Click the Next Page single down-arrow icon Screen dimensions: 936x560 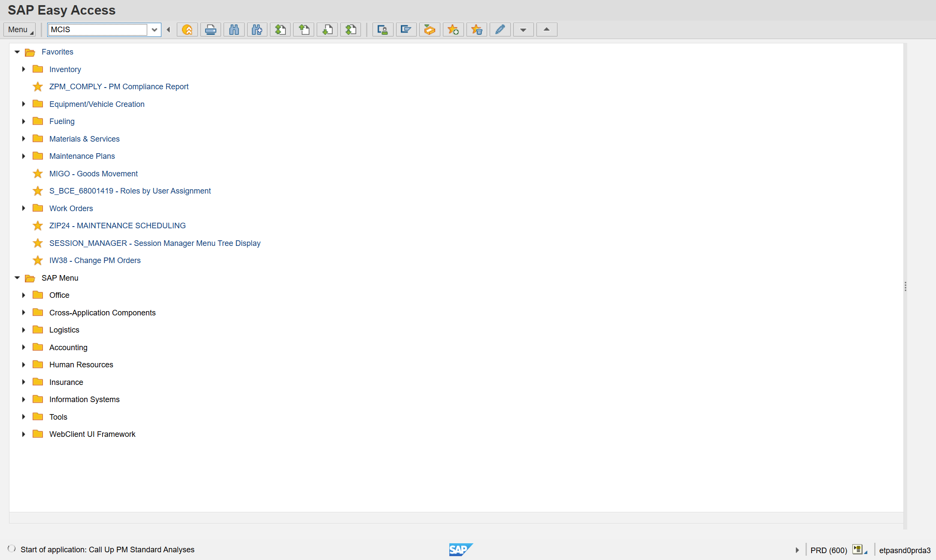(x=327, y=30)
